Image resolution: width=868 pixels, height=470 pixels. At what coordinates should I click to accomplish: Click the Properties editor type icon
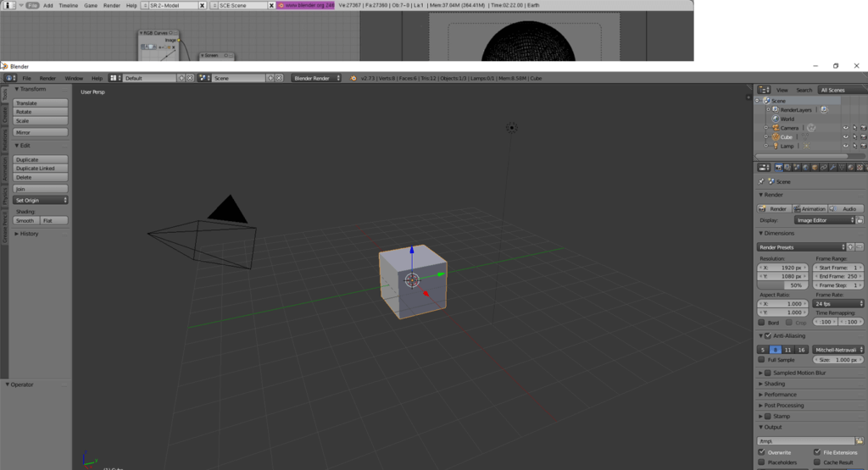tap(764, 168)
